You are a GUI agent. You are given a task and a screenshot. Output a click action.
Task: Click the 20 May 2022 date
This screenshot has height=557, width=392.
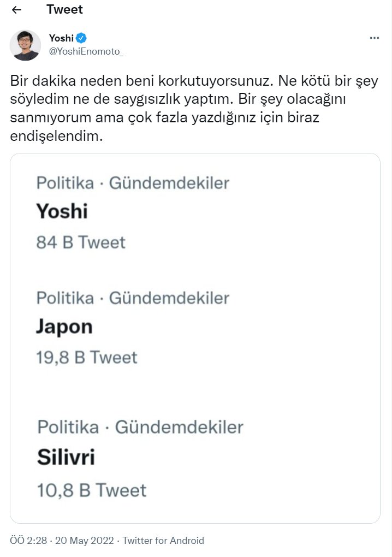[84, 541]
